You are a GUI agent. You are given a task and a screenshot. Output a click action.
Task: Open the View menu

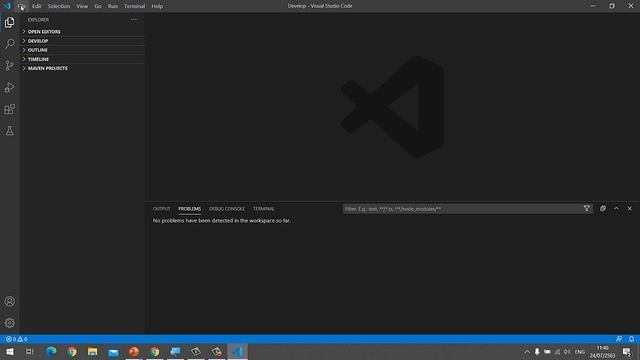point(82,6)
